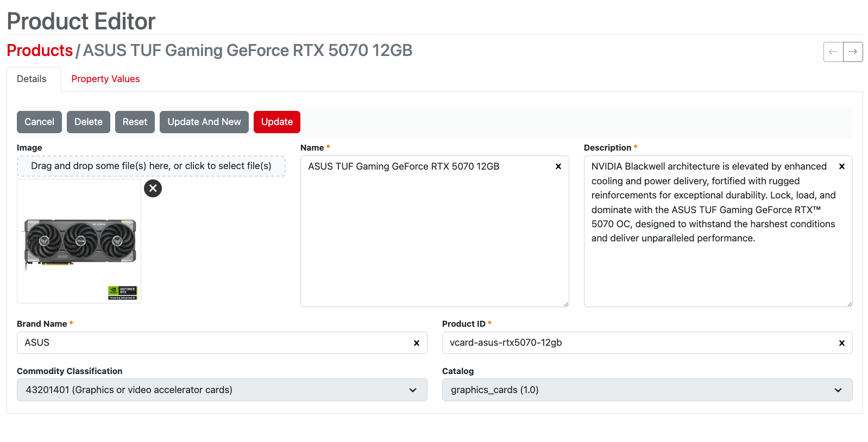The image size is (868, 442).
Task: Clear the Name field text
Action: pyautogui.click(x=558, y=166)
